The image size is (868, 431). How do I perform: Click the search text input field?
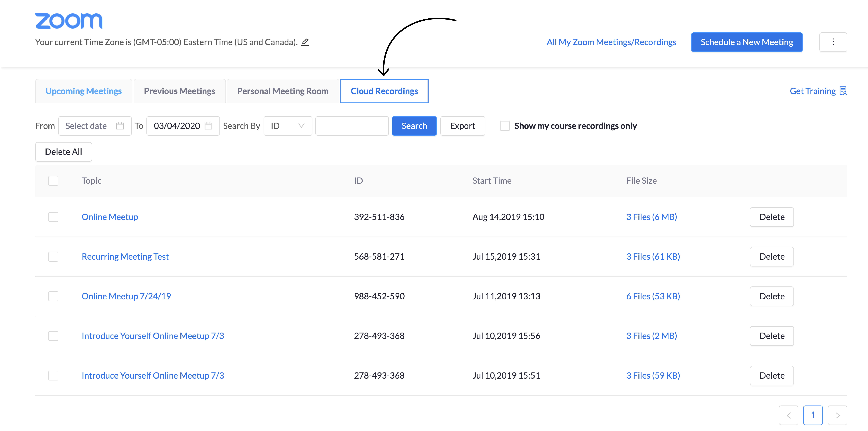(352, 126)
